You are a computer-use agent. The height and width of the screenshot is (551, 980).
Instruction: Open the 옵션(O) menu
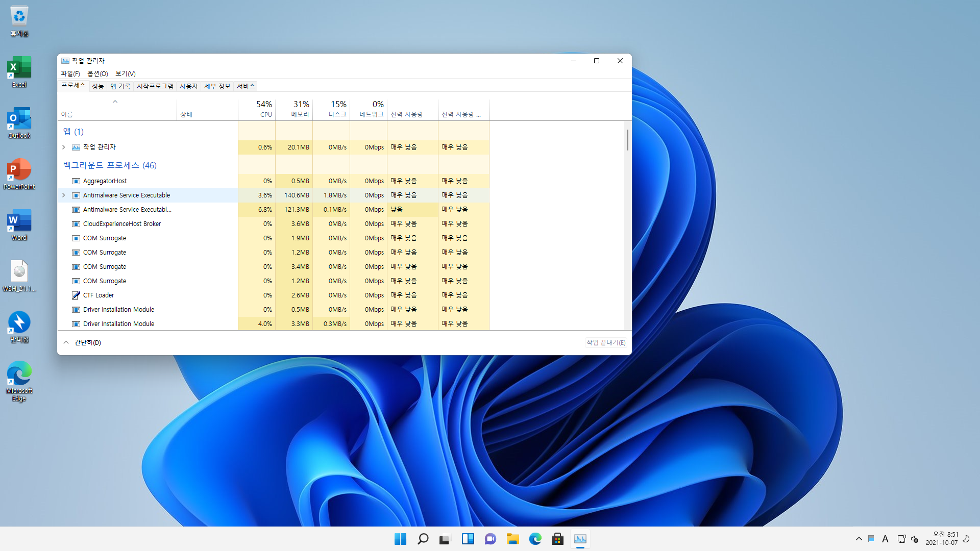(97, 73)
